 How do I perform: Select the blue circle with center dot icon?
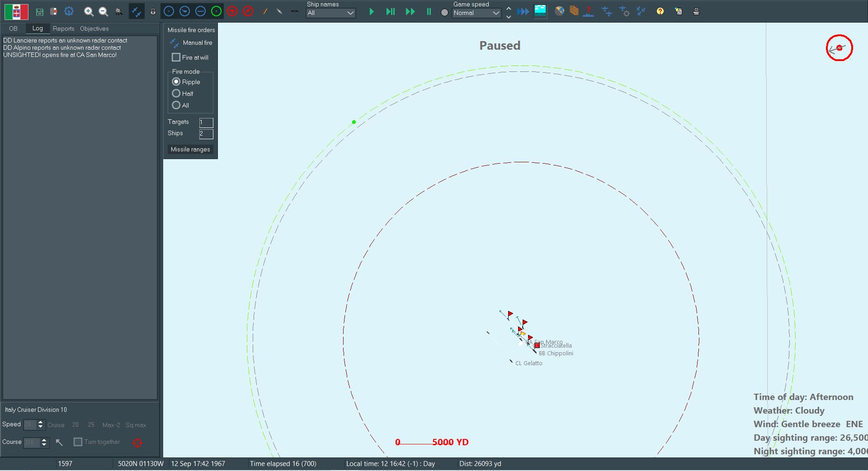point(169,12)
